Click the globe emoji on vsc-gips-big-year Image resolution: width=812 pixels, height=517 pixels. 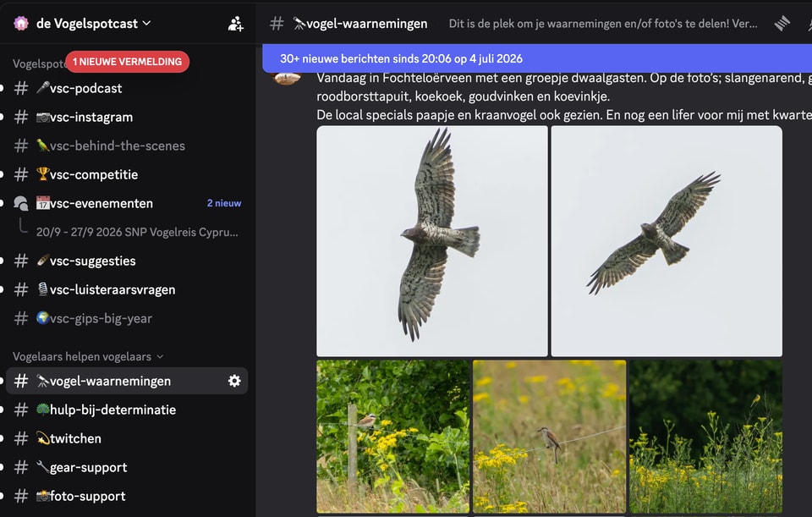(x=43, y=317)
